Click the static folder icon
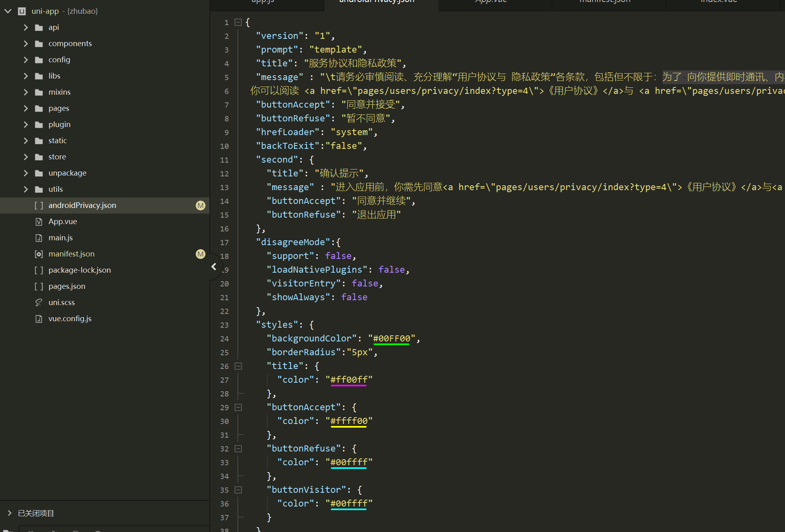This screenshot has height=532, width=785. pos(39,141)
